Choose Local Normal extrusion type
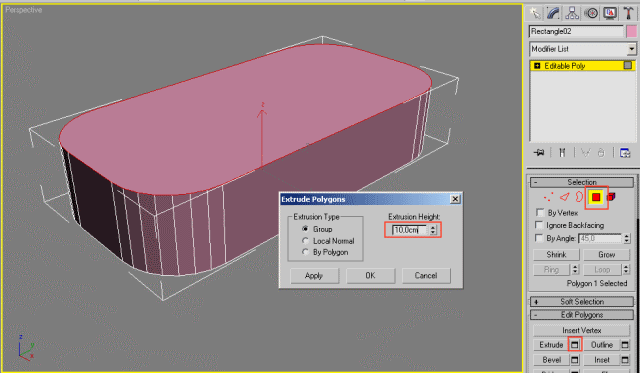 click(305, 241)
